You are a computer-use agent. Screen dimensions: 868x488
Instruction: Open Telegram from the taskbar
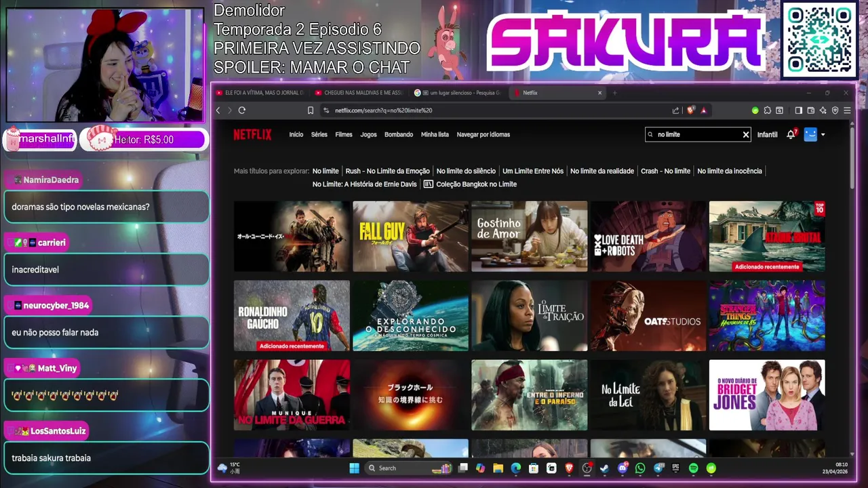click(x=658, y=468)
